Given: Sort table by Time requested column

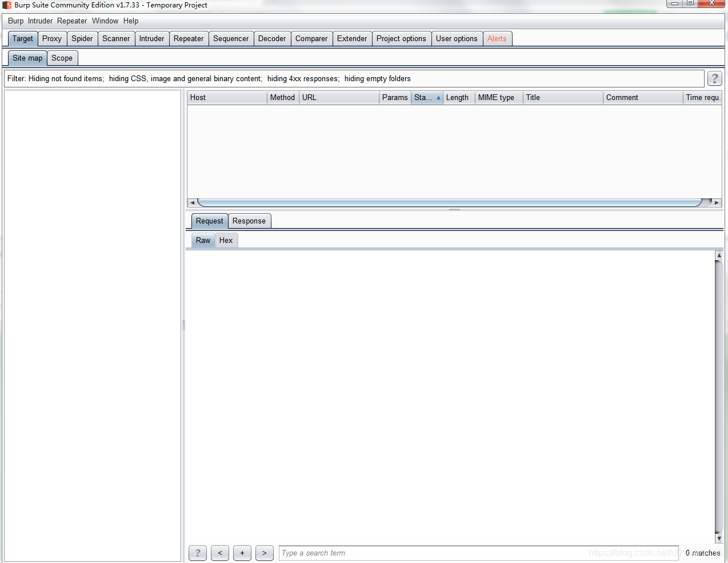Looking at the screenshot, I should [x=702, y=98].
